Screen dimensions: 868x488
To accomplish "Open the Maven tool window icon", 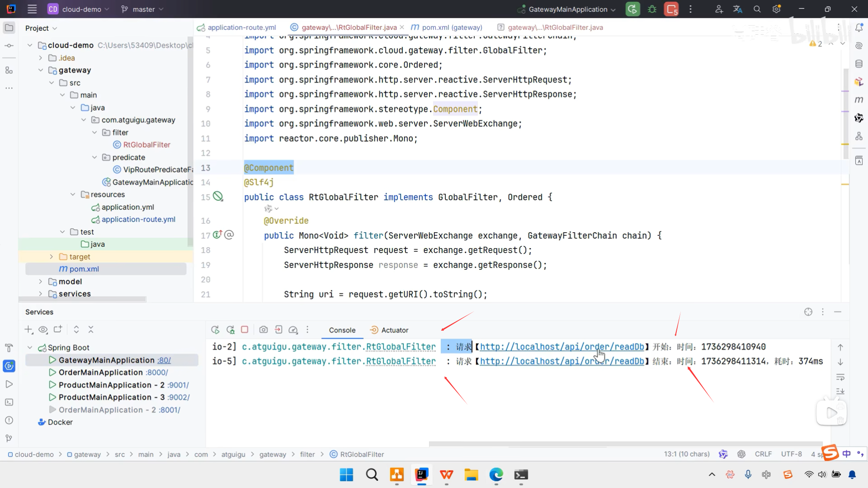I will [859, 99].
